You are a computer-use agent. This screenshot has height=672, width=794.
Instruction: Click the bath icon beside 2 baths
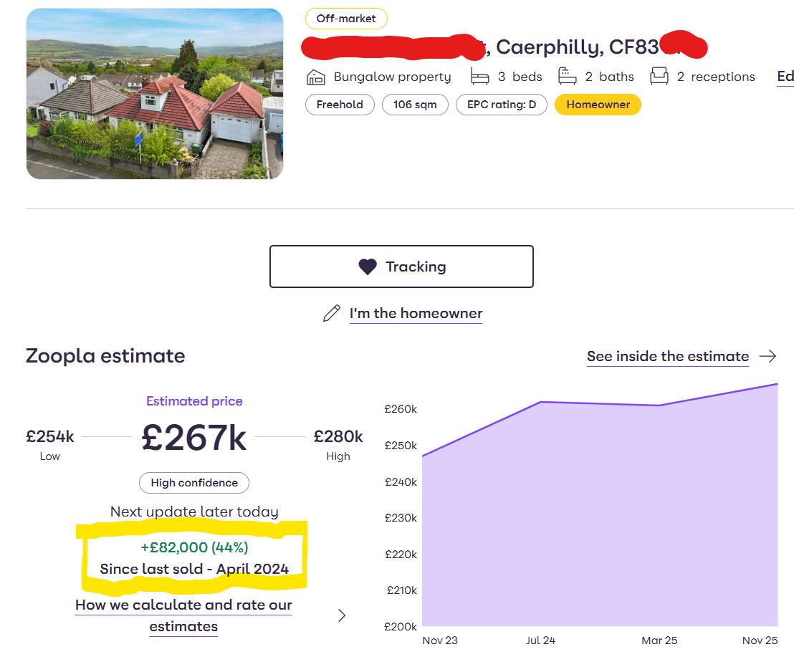point(568,76)
